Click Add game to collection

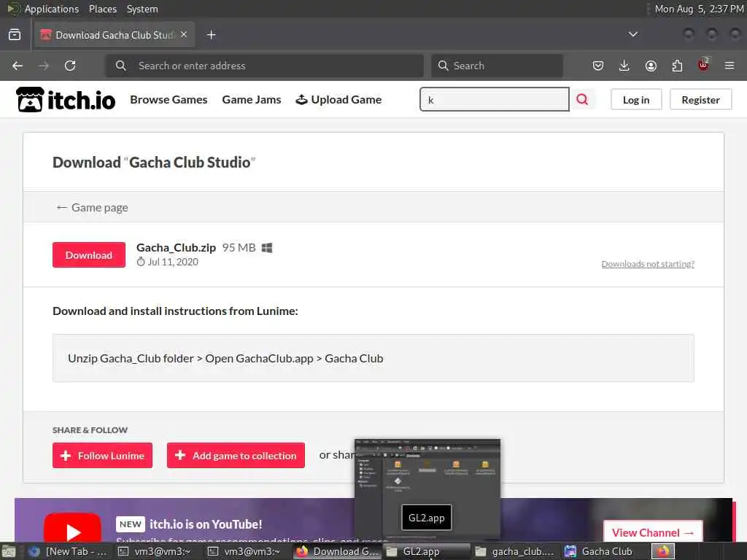[236, 455]
